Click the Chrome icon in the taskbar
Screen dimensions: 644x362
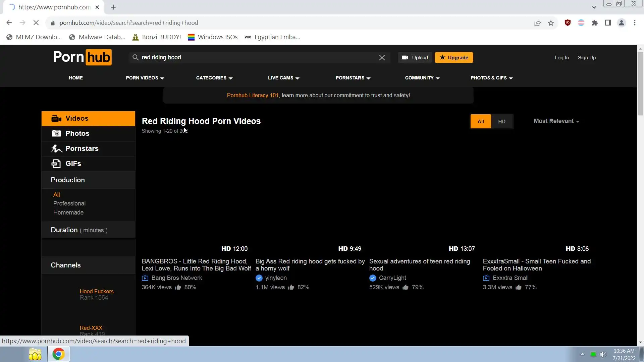click(58, 354)
